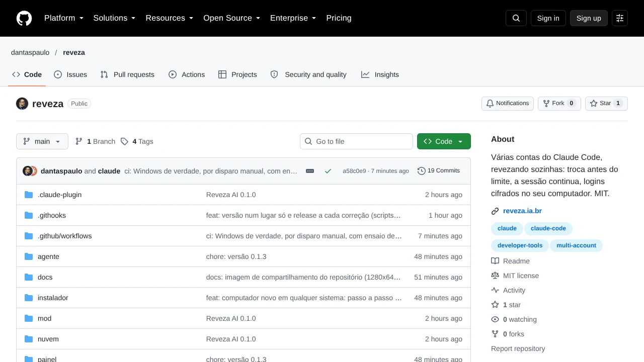Screen dimensions: 644x362
Task: Expand the Platform menu
Action: (64, 18)
